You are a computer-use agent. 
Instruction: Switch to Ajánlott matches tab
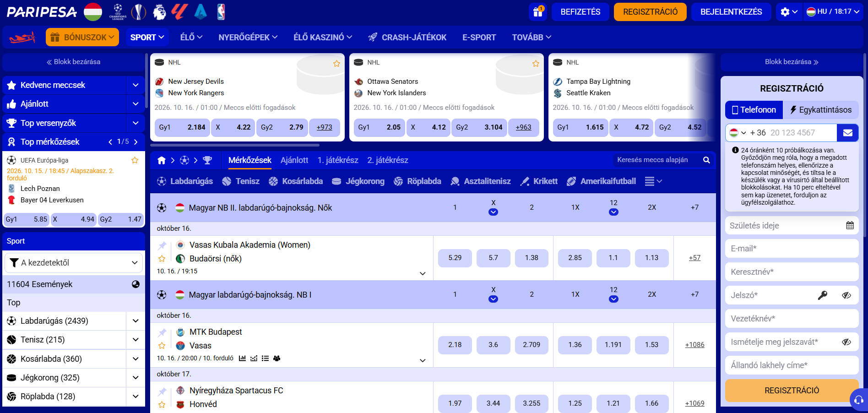(x=294, y=160)
